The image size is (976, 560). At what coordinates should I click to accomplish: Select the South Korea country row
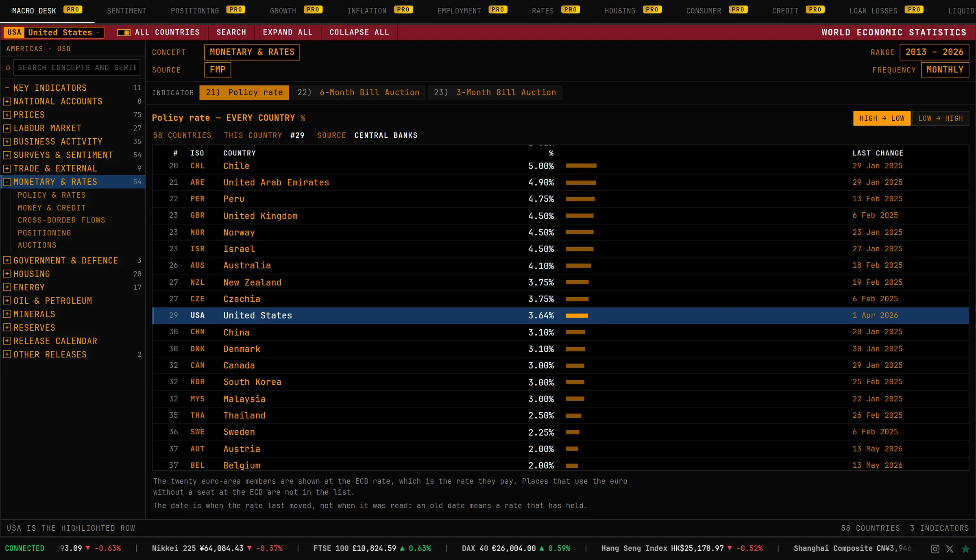click(x=560, y=382)
